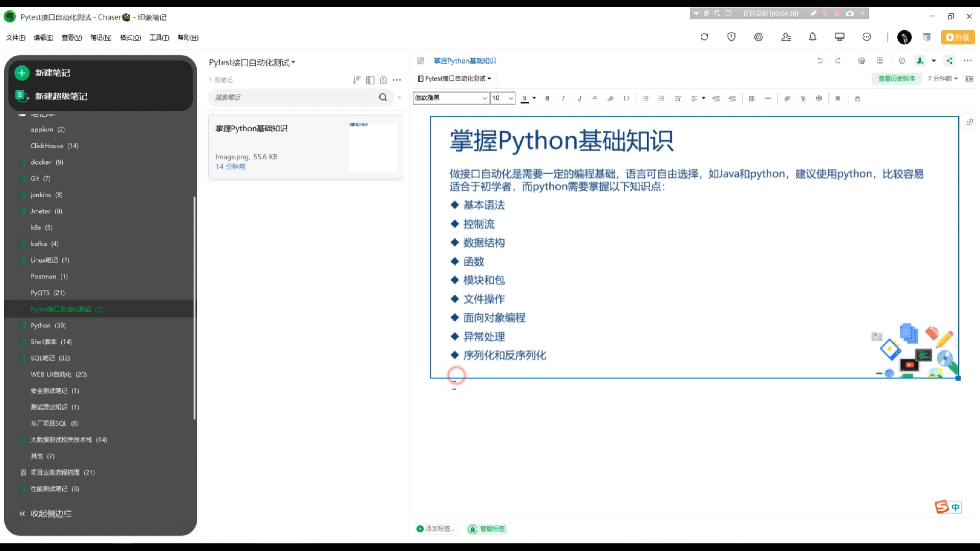980x551 pixels.
Task: Toggle bold formatting
Action: [547, 98]
